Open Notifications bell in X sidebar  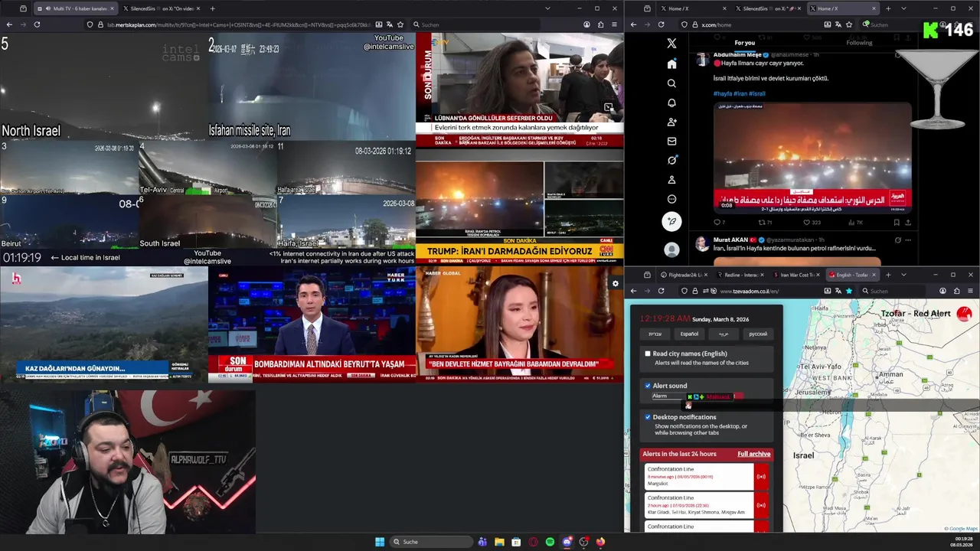tap(671, 103)
